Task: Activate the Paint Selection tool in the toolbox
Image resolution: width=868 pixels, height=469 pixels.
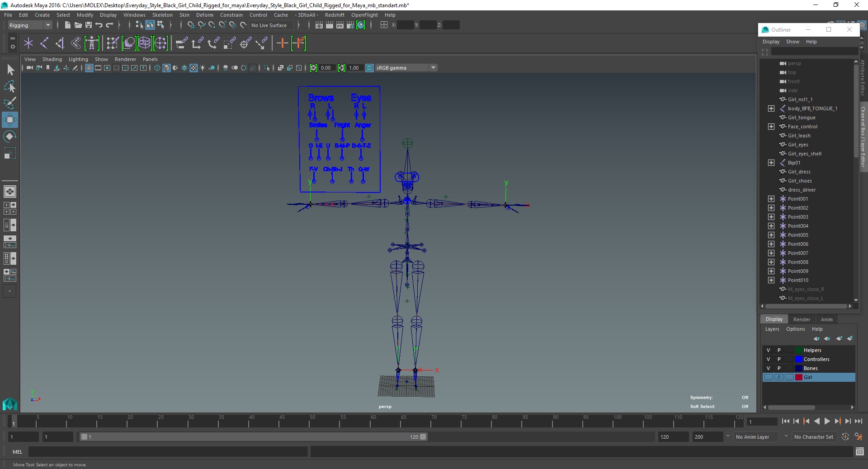Action: [10, 103]
